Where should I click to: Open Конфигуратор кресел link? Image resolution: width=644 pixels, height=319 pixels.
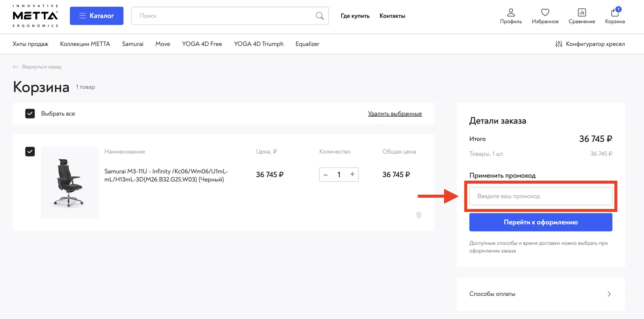point(590,44)
